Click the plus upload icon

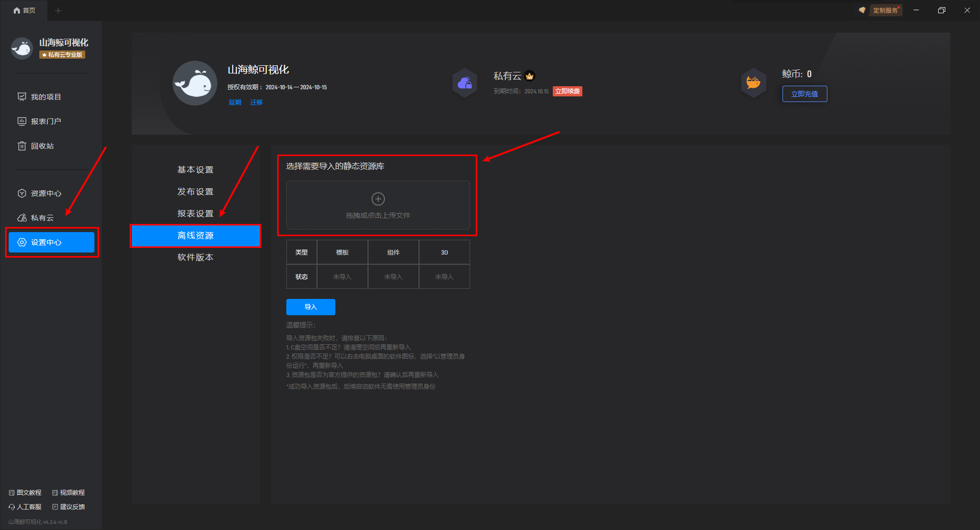click(x=378, y=198)
